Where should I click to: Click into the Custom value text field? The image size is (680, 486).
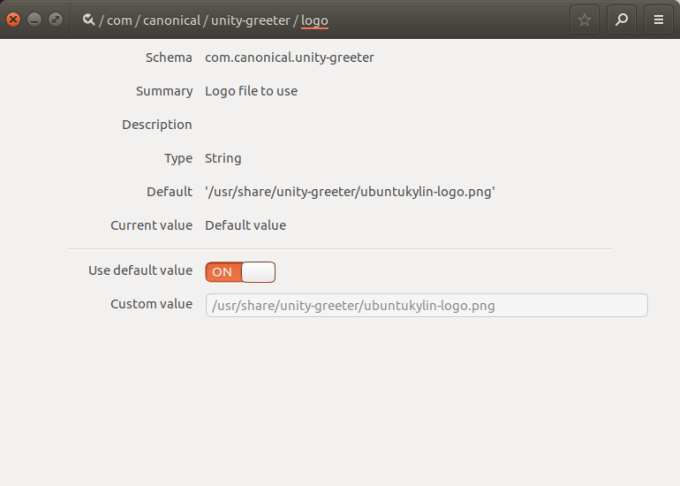[427, 305]
